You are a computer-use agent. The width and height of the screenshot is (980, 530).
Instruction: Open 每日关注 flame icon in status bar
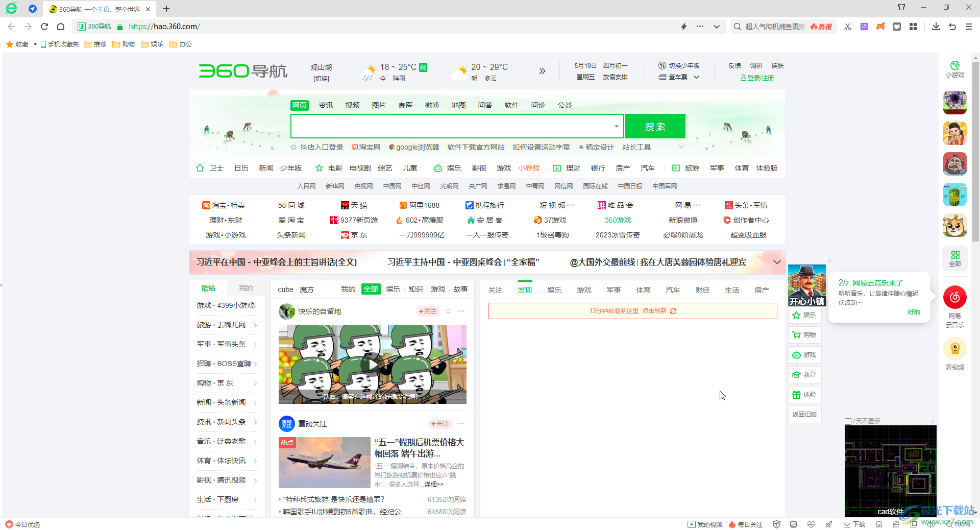point(746,524)
